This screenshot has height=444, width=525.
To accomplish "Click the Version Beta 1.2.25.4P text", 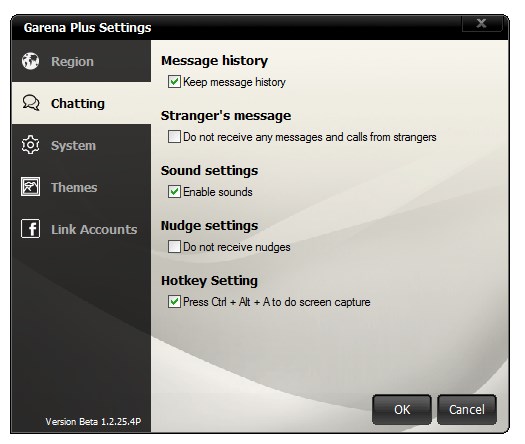I will [x=93, y=422].
